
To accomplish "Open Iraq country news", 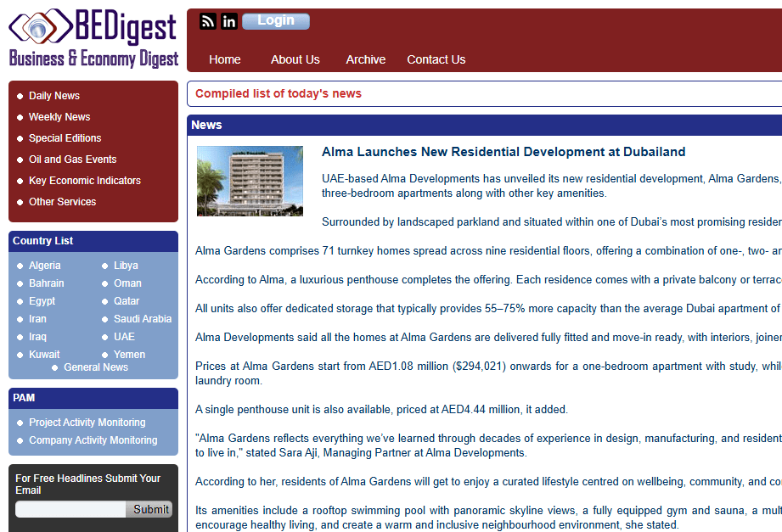I will [37, 337].
